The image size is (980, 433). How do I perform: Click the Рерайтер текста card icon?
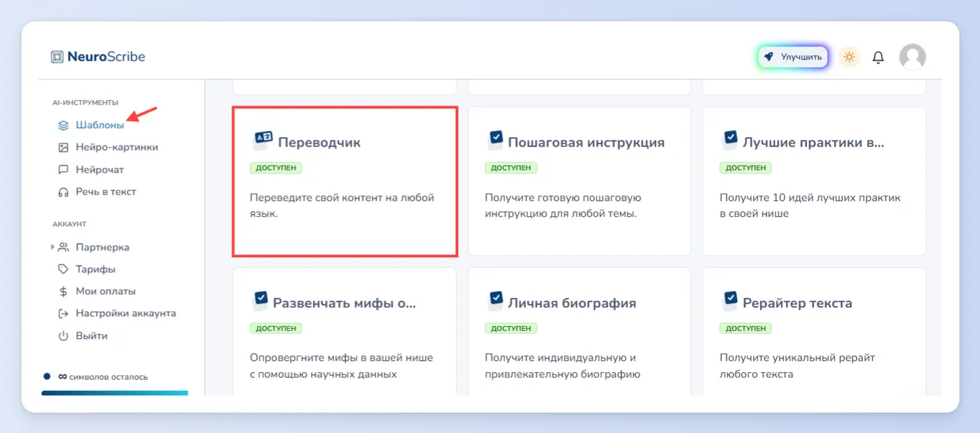coord(729,300)
